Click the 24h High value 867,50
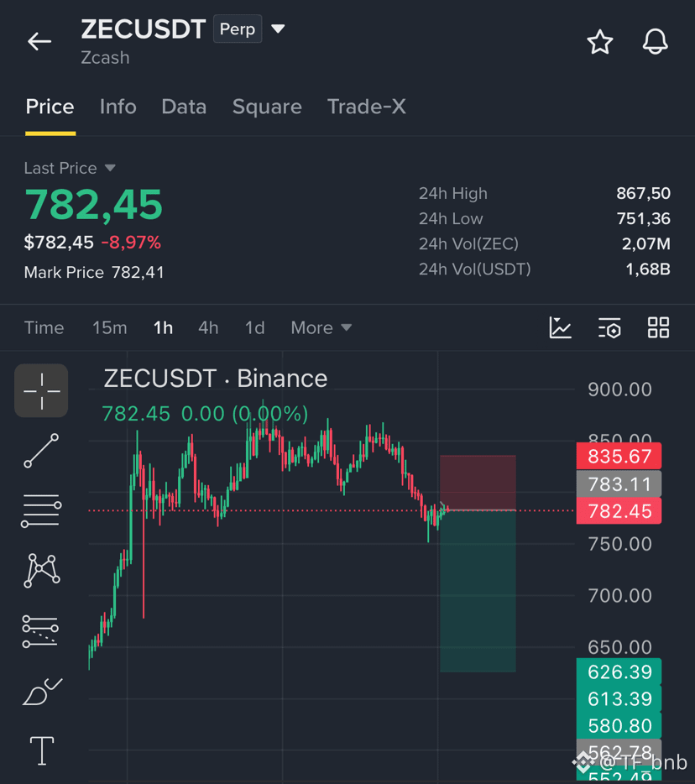Viewport: 695px width, 784px height. [643, 194]
